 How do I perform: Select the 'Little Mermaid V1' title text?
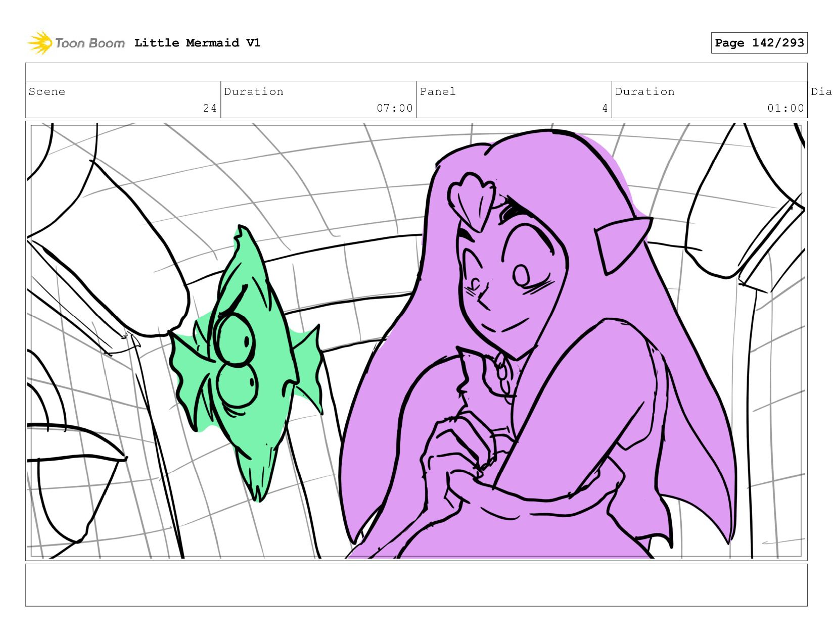[197, 43]
